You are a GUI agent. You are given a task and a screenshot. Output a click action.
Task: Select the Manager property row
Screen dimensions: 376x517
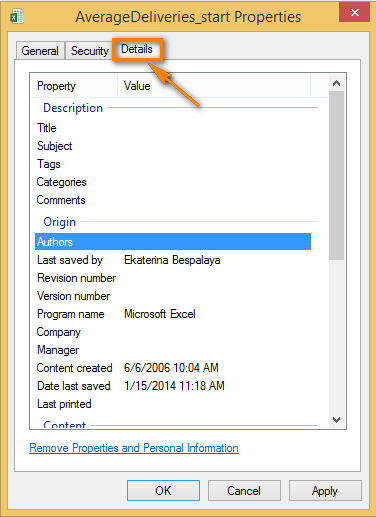pos(173,350)
